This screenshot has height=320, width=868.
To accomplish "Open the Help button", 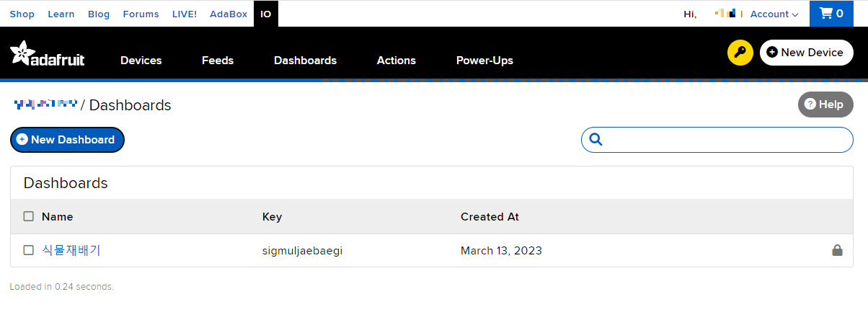I will tap(825, 105).
